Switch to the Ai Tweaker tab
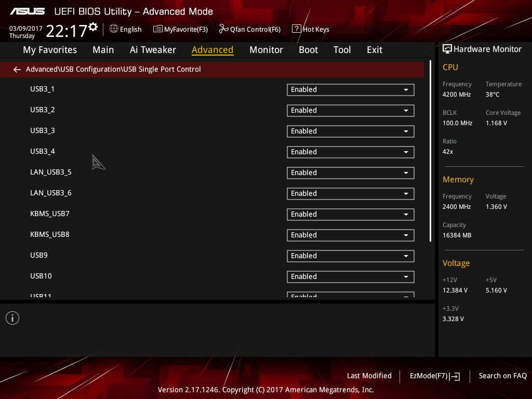 (153, 50)
